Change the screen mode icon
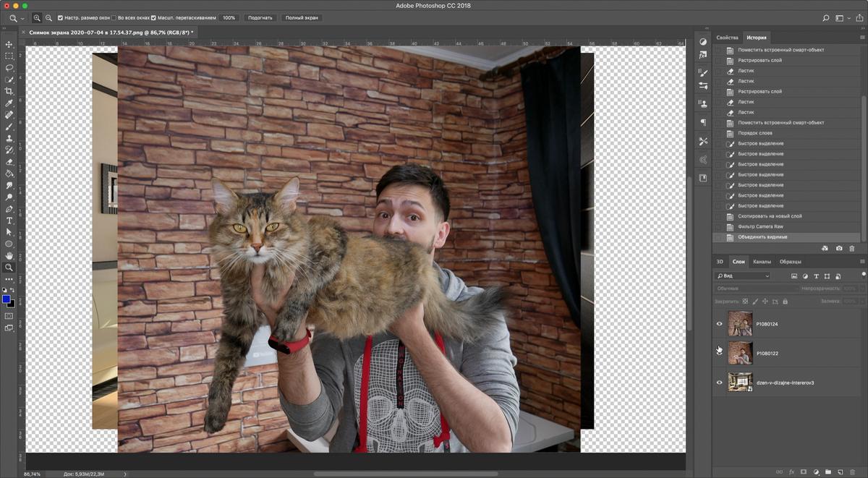 [9, 328]
